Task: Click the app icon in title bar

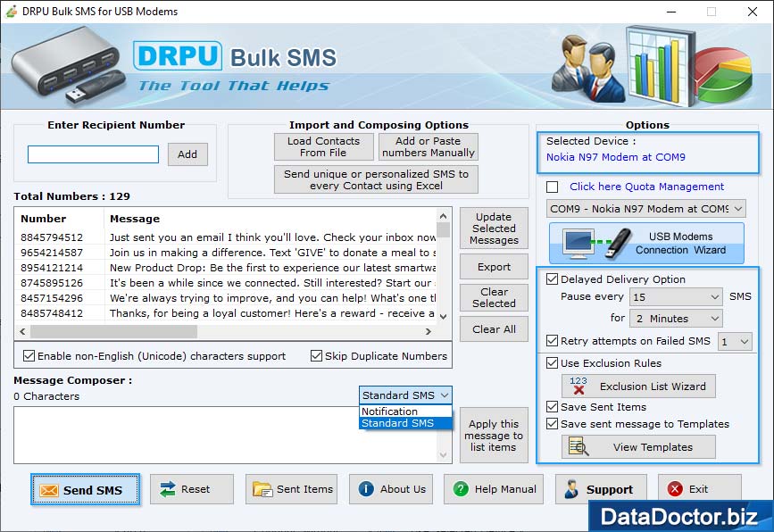Action: pyautogui.click(x=11, y=12)
